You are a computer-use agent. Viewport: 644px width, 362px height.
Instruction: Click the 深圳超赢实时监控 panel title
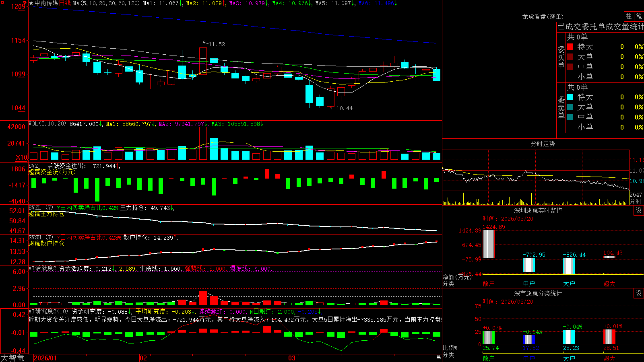pos(538,210)
